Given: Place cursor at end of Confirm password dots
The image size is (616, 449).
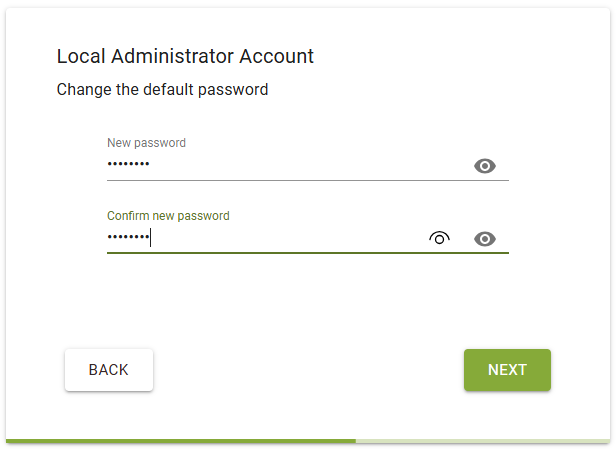Looking at the screenshot, I should 151,238.
